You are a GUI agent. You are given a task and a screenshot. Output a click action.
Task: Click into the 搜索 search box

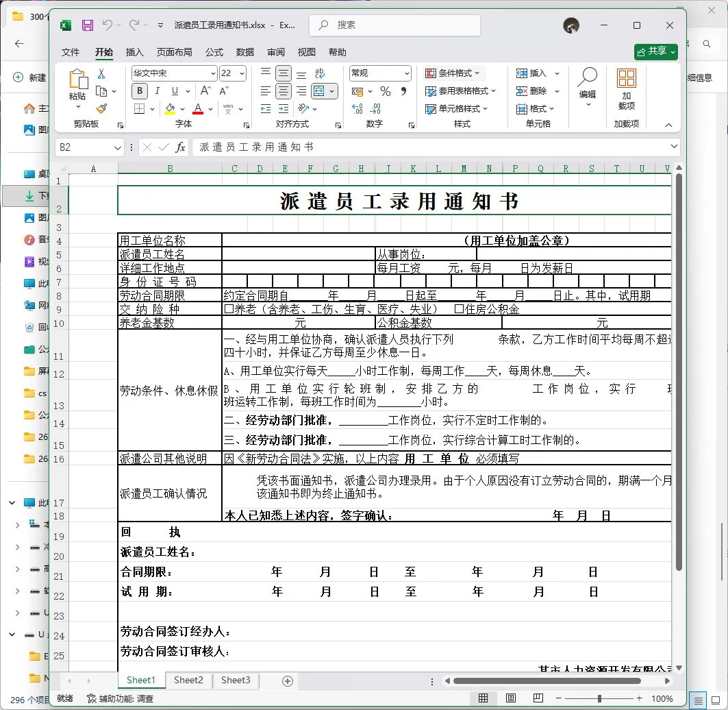point(394,25)
